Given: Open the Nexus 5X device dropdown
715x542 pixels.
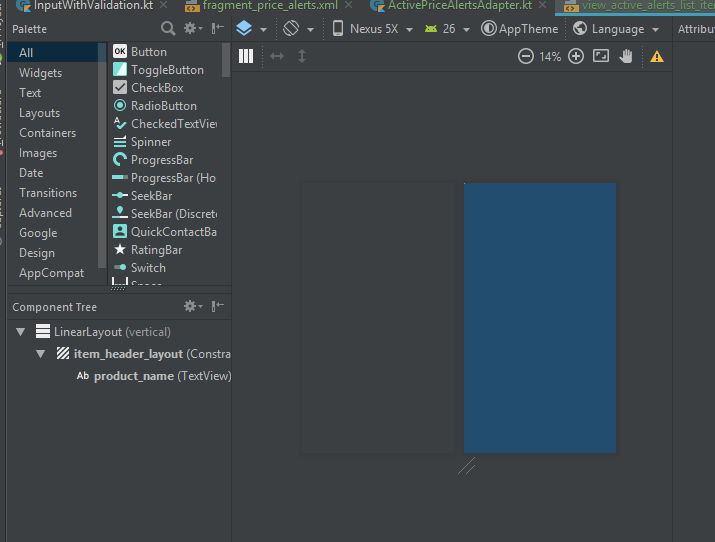Looking at the screenshot, I should tap(373, 29).
